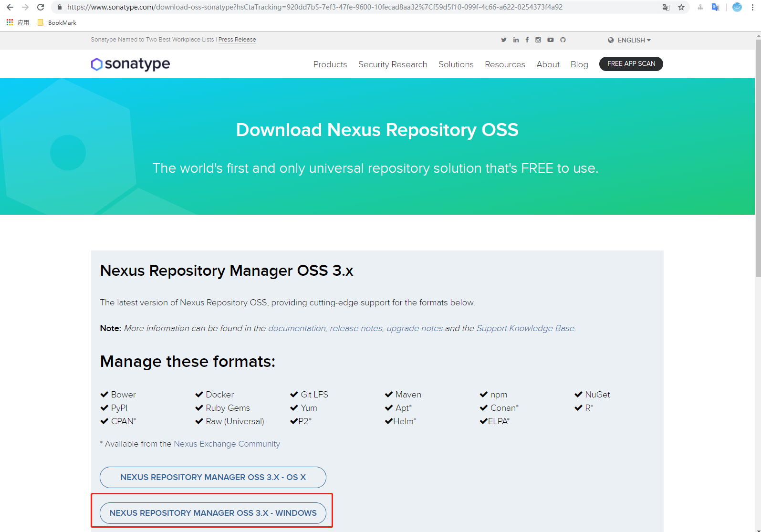The image size is (761, 532).
Task: Click the 'Yum' format text
Action: point(309,408)
